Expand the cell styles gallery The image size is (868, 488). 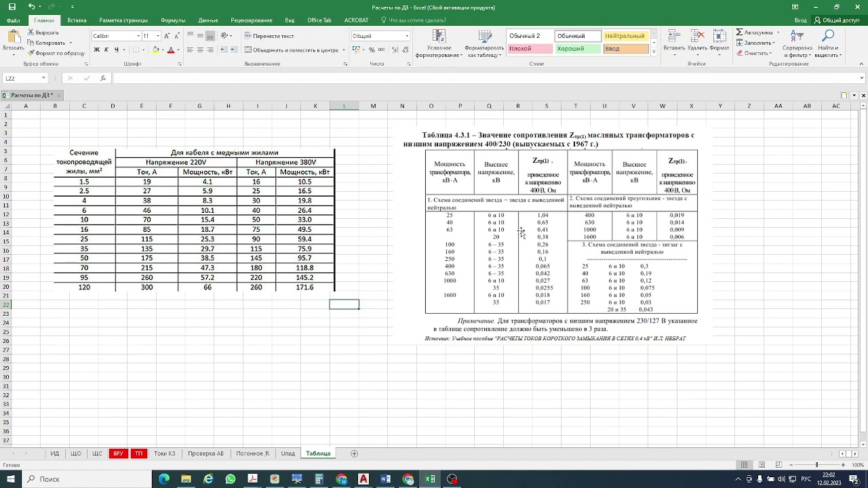[x=654, y=52]
